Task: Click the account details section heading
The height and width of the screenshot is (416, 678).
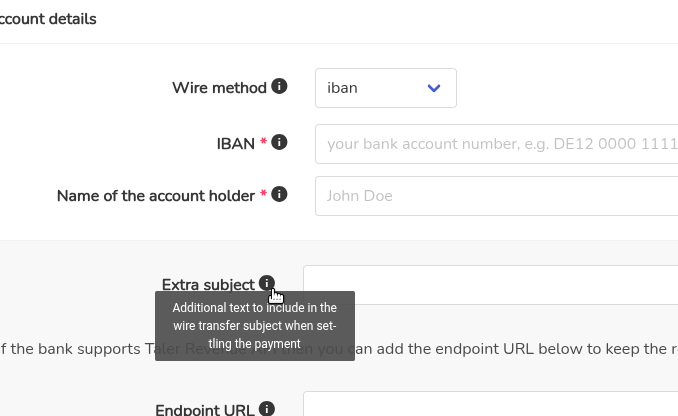Action: click(48, 19)
